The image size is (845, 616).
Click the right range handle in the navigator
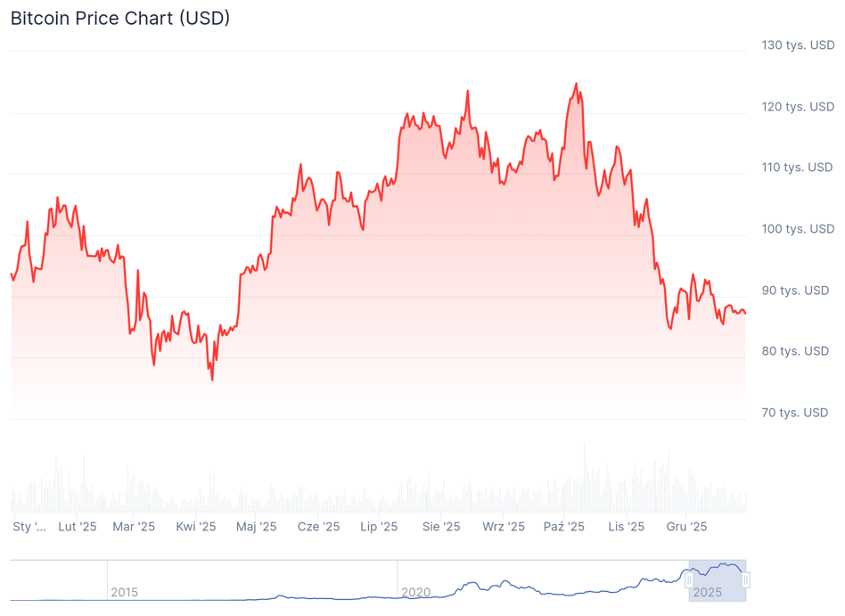coord(746,580)
